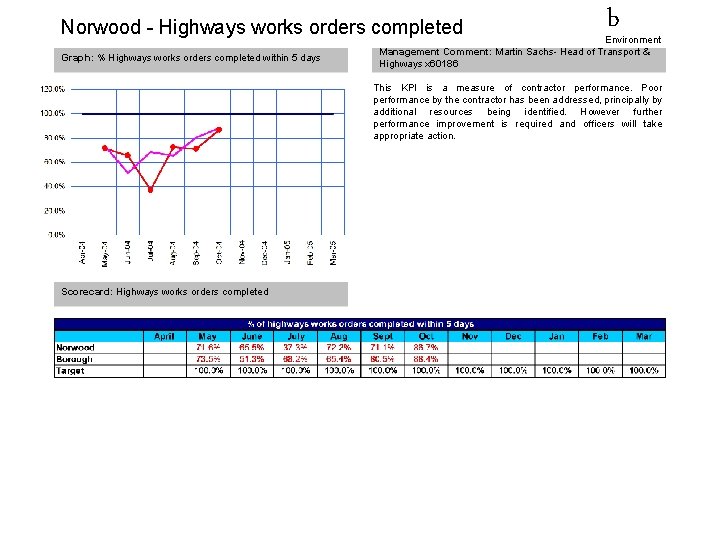
Task: Click the "Feb-05" x-axis label
Action: [310, 253]
